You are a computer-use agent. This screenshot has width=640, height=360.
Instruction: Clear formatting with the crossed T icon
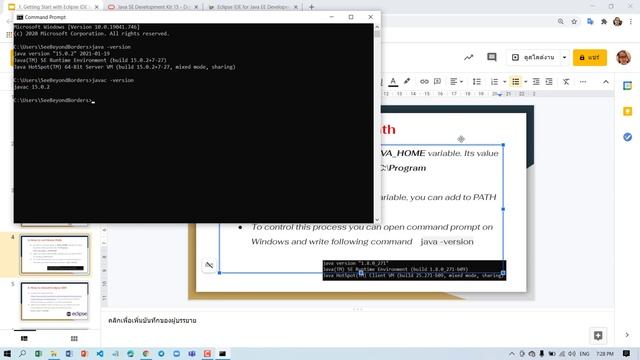tap(566, 82)
